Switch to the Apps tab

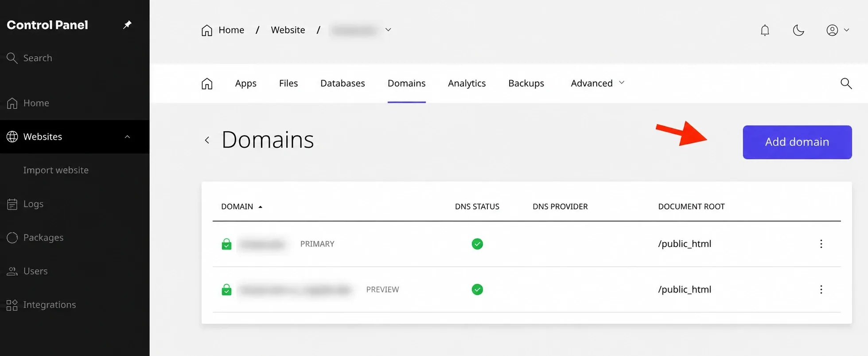[246, 83]
